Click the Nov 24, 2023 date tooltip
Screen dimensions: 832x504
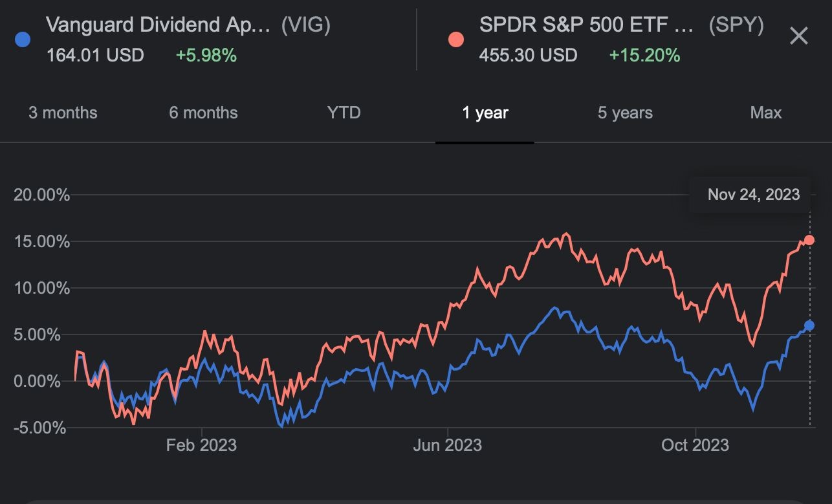pos(754,194)
